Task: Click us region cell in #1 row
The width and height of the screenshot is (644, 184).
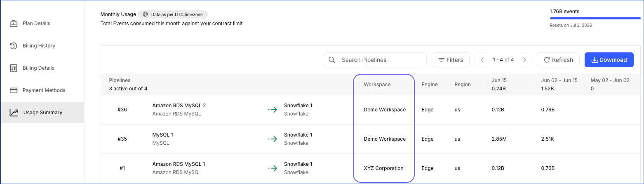Action: pyautogui.click(x=457, y=168)
